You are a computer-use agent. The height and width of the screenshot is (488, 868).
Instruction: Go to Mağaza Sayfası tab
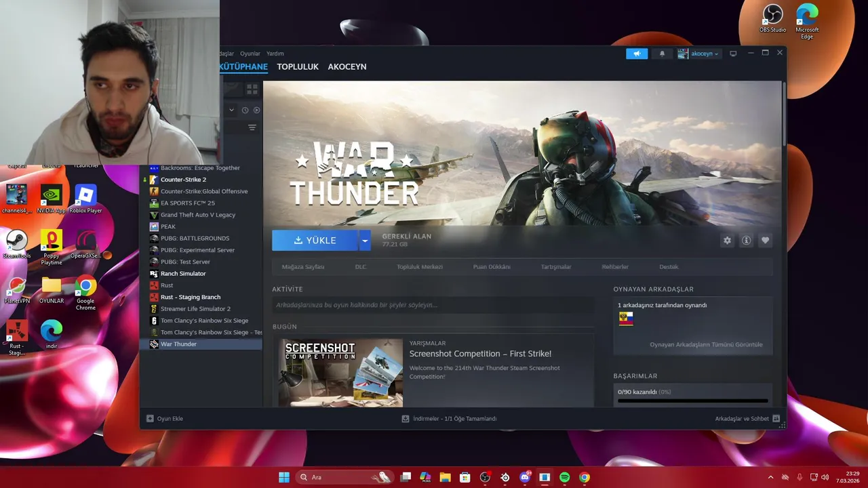coord(303,267)
